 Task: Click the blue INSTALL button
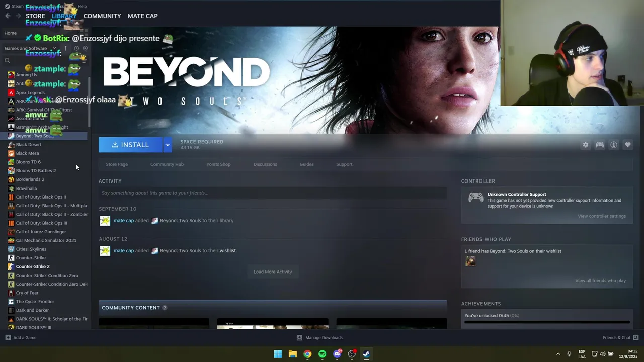point(130,145)
